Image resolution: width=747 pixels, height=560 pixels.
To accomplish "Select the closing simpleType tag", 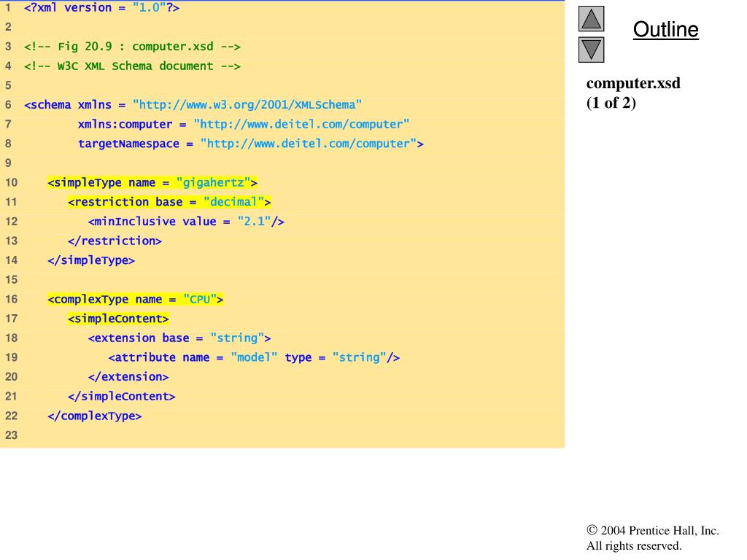I will click(91, 260).
